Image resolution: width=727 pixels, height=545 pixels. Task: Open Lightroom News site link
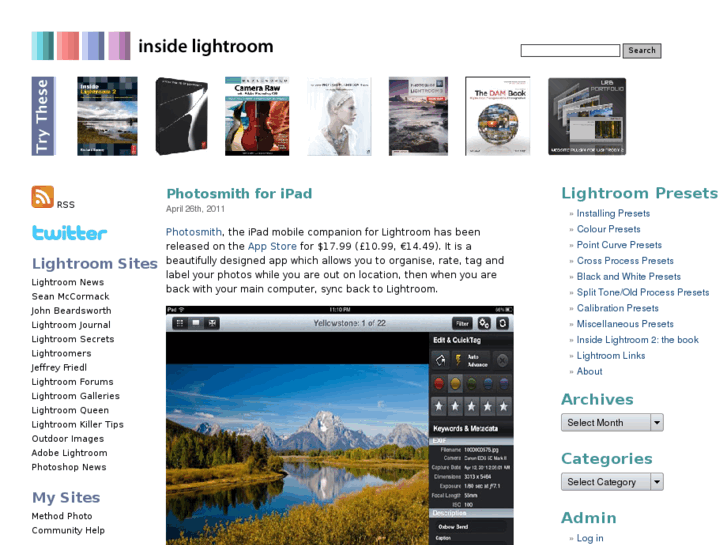(x=68, y=282)
